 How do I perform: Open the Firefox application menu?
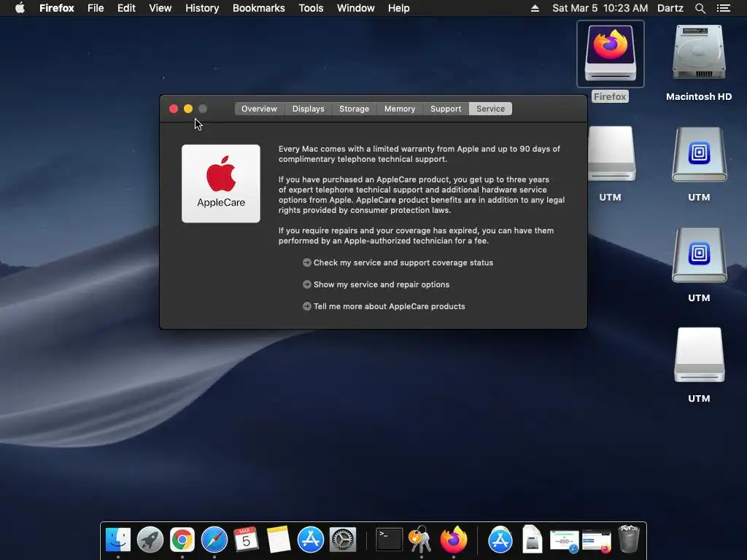point(57,8)
